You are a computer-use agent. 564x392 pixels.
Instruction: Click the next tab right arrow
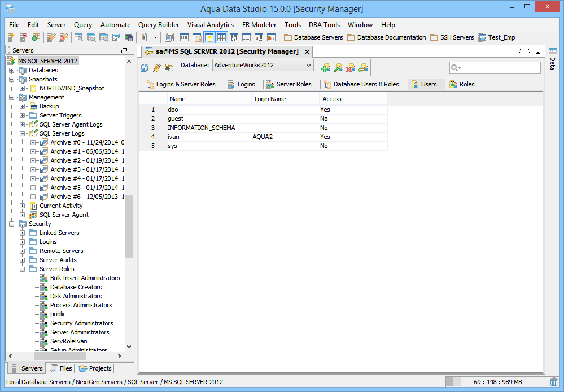click(529, 51)
